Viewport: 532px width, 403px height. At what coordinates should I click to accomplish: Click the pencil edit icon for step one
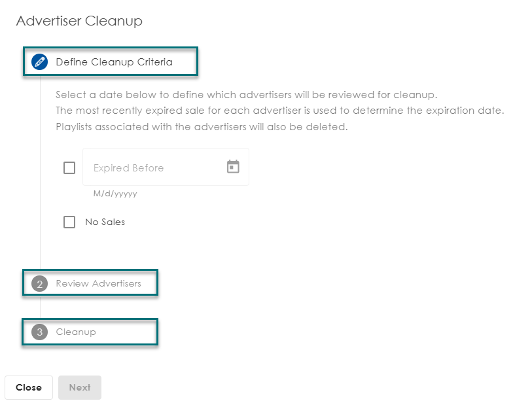[39, 62]
